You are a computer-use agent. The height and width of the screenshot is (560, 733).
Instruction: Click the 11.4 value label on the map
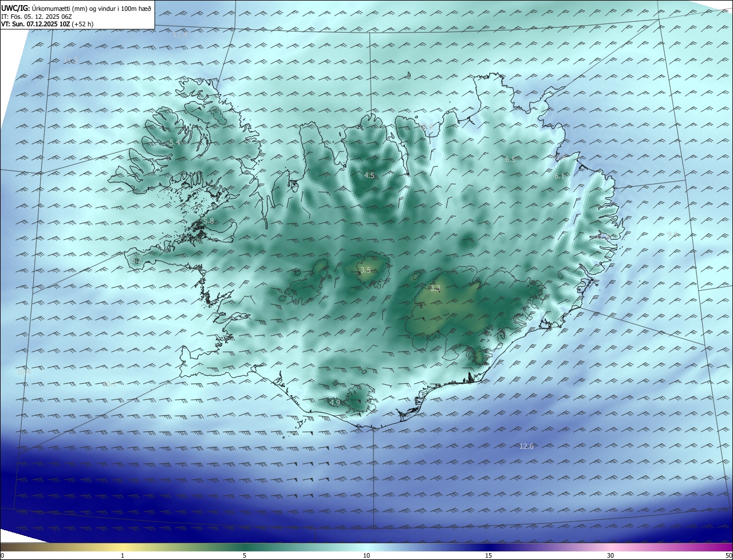[x=180, y=35]
